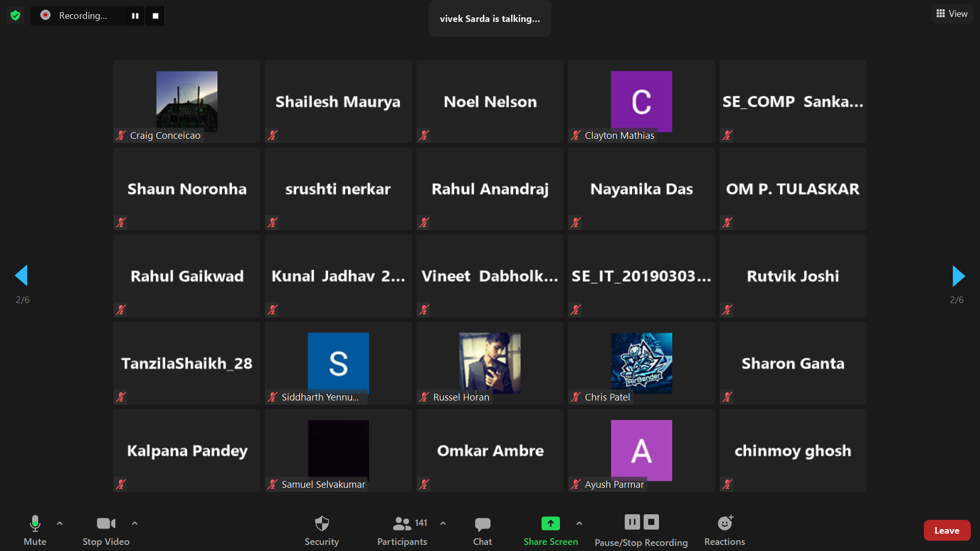Click the TanzilaShaikh_28 name tile

[187, 363]
